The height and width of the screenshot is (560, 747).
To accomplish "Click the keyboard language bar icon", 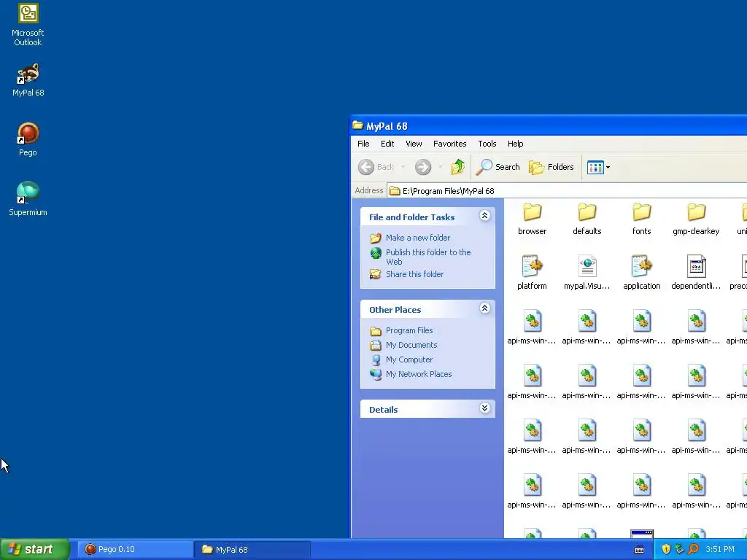I will [639, 550].
